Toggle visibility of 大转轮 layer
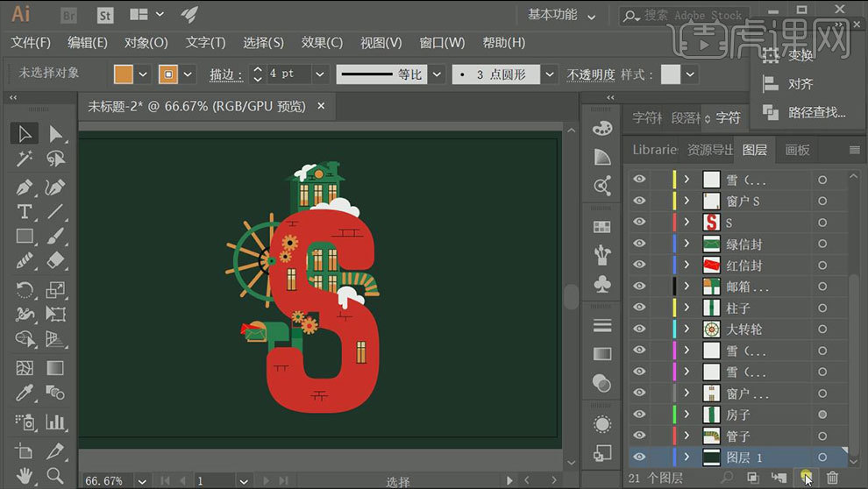 [639, 329]
